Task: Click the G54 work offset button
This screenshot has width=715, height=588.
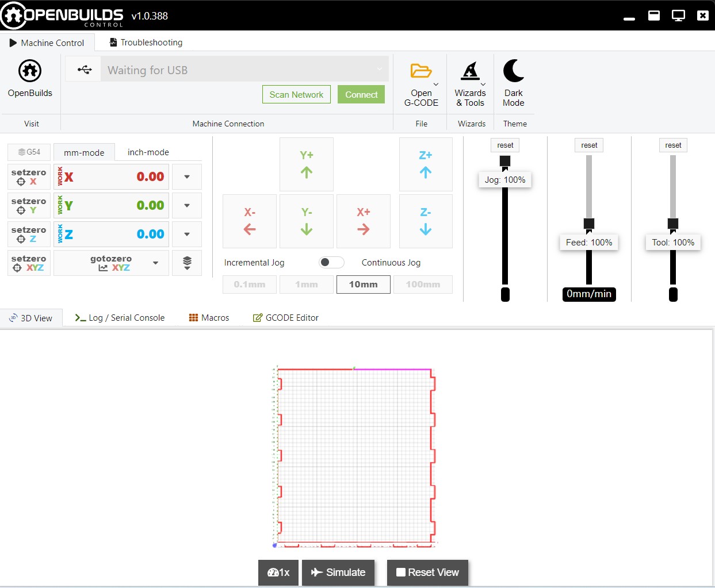Action: (x=29, y=152)
